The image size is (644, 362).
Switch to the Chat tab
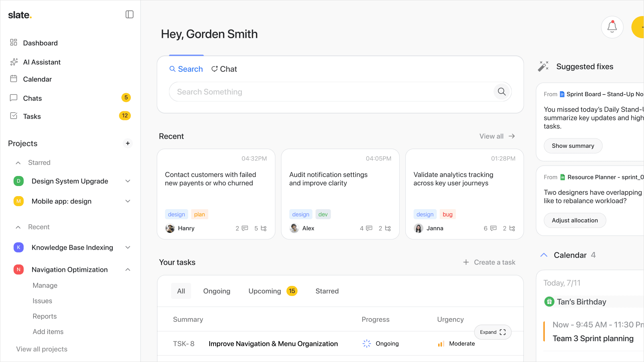pos(224,69)
